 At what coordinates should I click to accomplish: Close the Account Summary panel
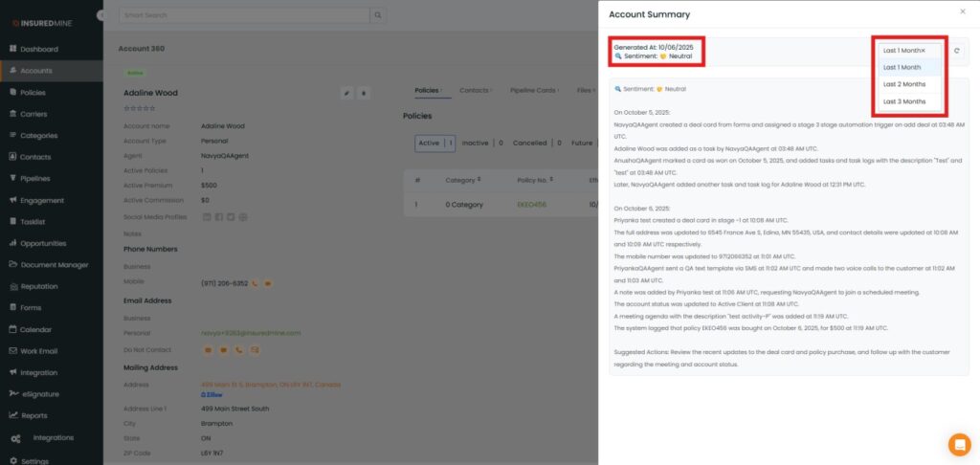(963, 11)
